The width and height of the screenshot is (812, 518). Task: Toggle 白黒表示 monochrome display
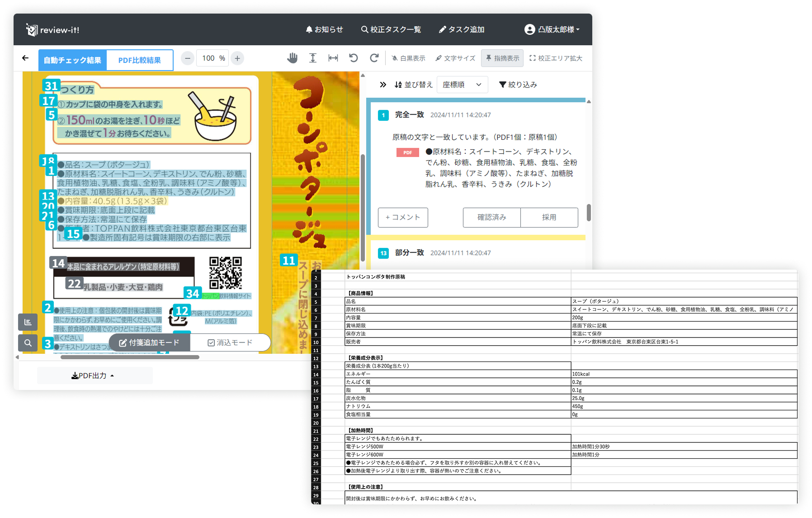(408, 58)
